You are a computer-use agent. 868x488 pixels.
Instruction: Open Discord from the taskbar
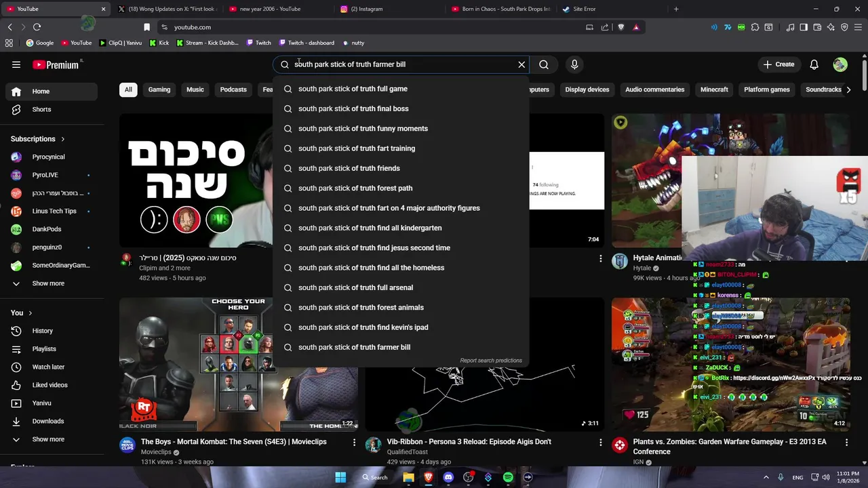448,477
